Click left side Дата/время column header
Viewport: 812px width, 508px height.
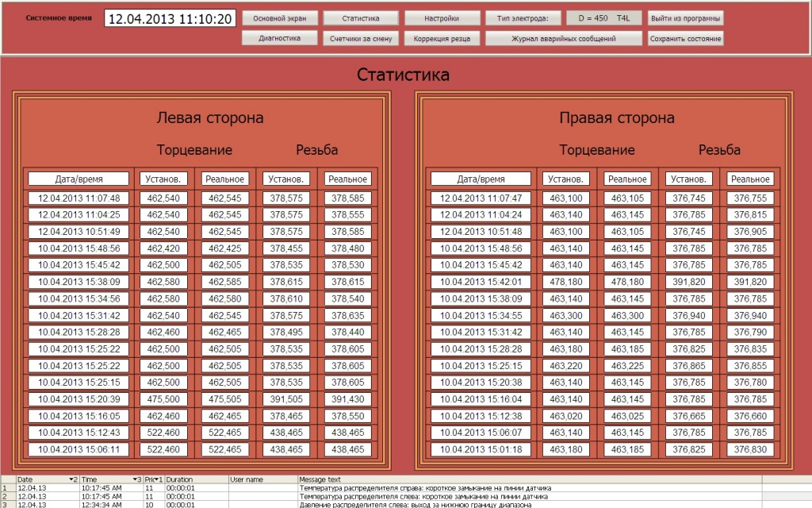(x=79, y=179)
